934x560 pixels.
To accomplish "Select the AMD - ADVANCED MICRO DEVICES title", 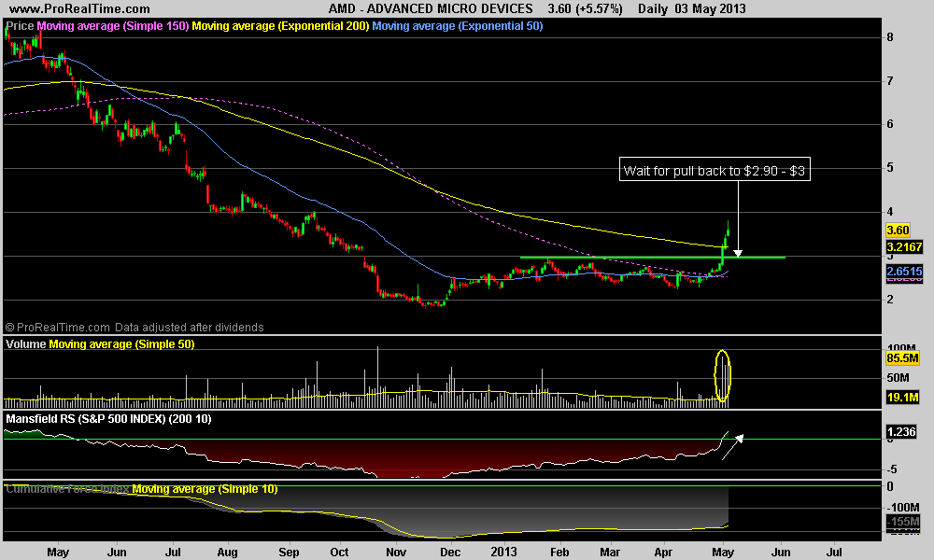I will pos(431,9).
